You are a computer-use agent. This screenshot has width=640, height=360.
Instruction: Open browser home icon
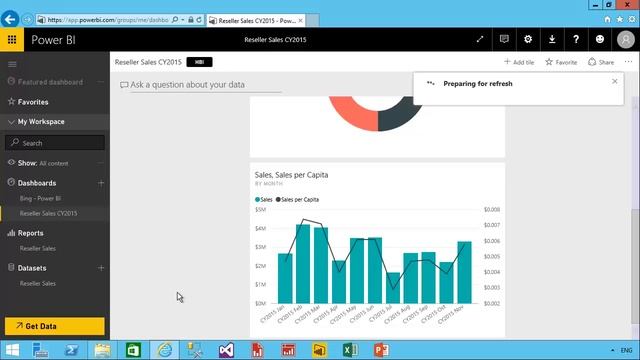point(607,19)
